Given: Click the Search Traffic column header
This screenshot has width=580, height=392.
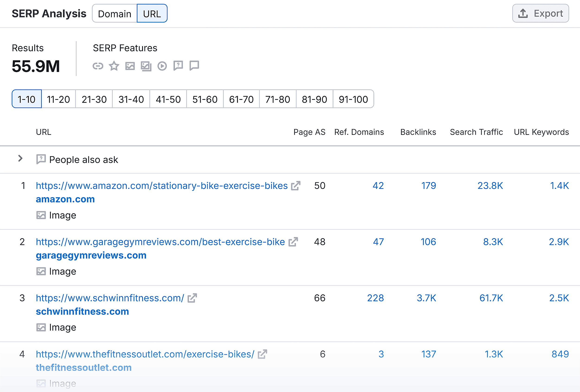Looking at the screenshot, I should [476, 132].
